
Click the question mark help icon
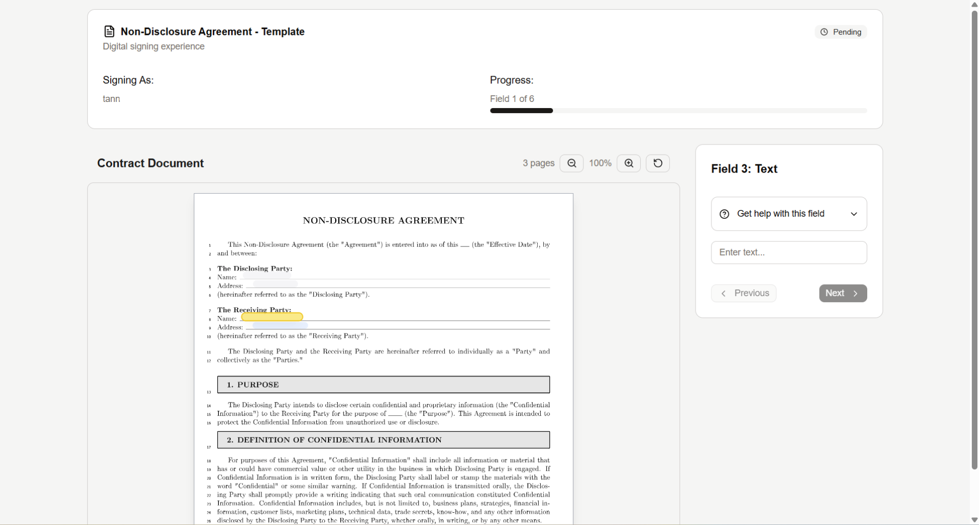click(x=724, y=214)
